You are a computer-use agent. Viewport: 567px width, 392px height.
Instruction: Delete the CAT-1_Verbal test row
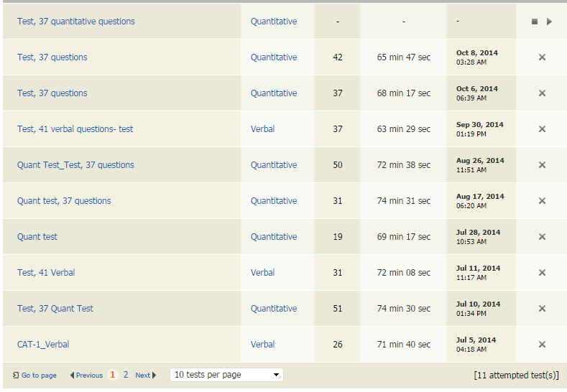[x=542, y=345]
